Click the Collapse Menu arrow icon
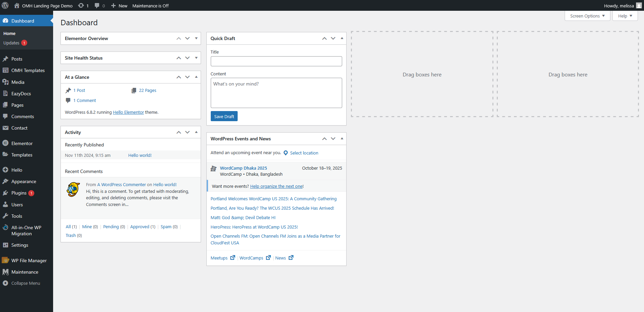This screenshot has height=312, width=644. click(5, 283)
